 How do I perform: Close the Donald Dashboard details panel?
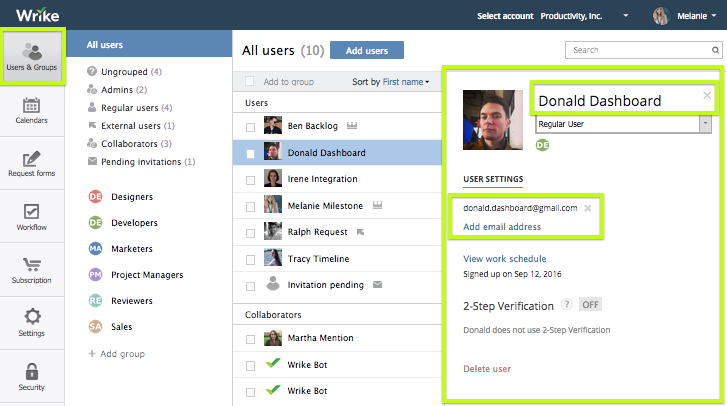(x=707, y=95)
